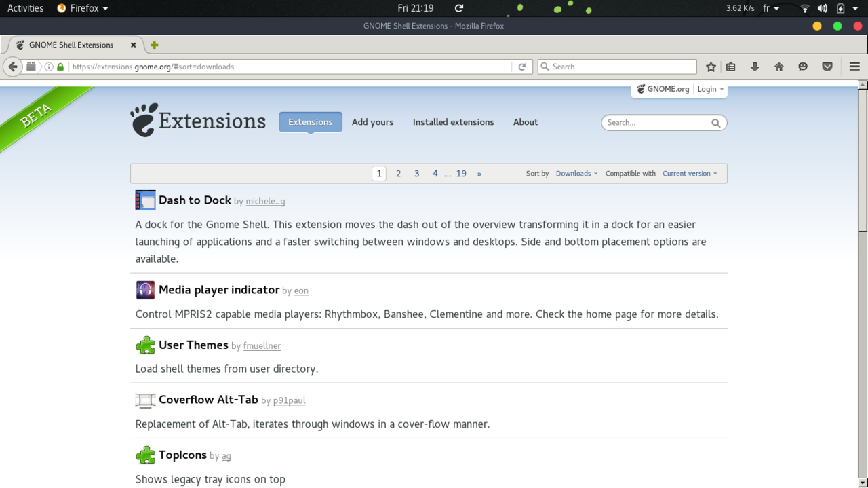Open the Login dropdown menu
Image resolution: width=868 pixels, height=488 pixels.
coord(710,89)
